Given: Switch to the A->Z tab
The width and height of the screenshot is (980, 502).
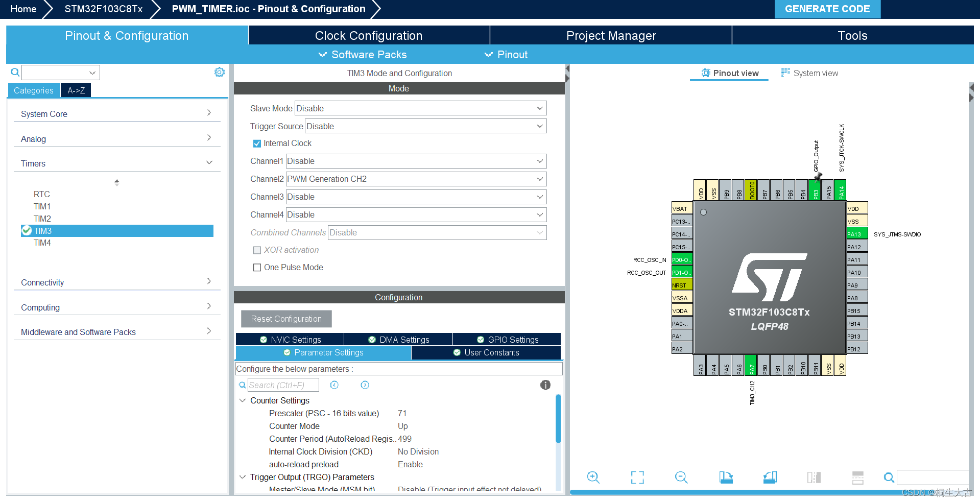Looking at the screenshot, I should pyautogui.click(x=76, y=90).
